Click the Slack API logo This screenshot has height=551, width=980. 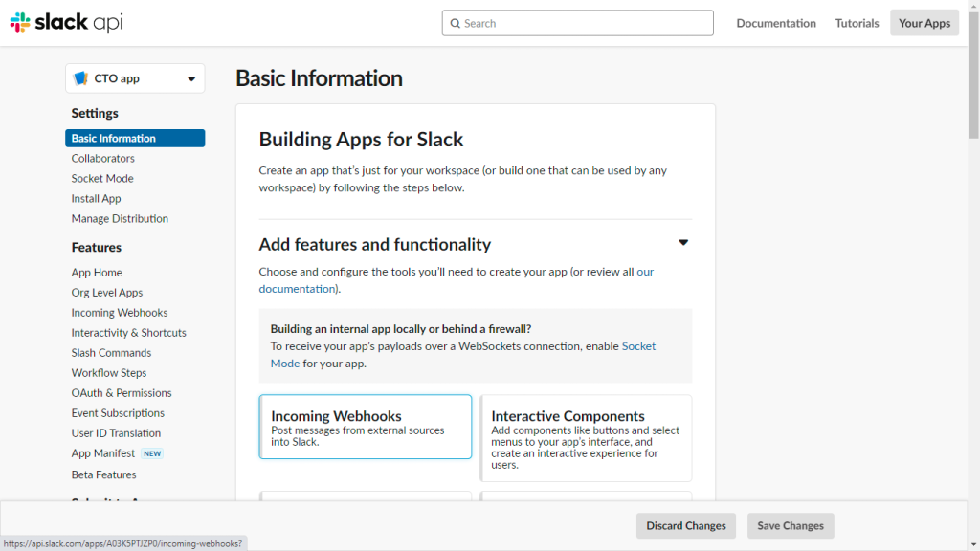(x=66, y=23)
